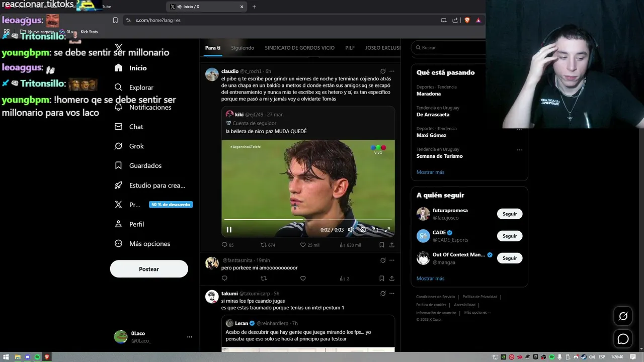Switch to the Siguiendo tab

243,48
